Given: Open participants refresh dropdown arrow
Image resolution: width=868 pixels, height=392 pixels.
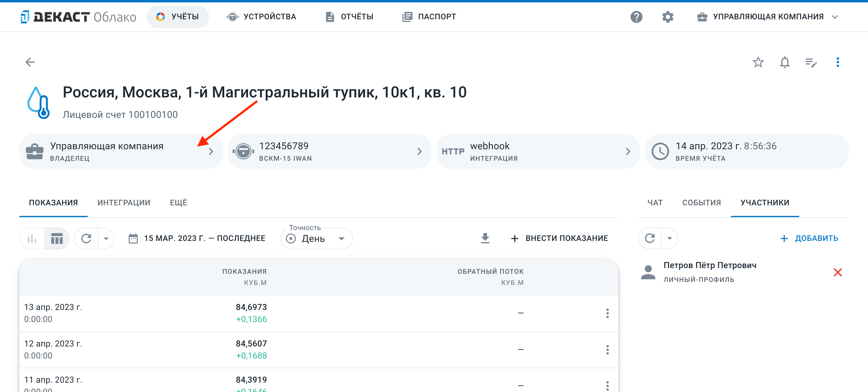Looking at the screenshot, I should 669,239.
